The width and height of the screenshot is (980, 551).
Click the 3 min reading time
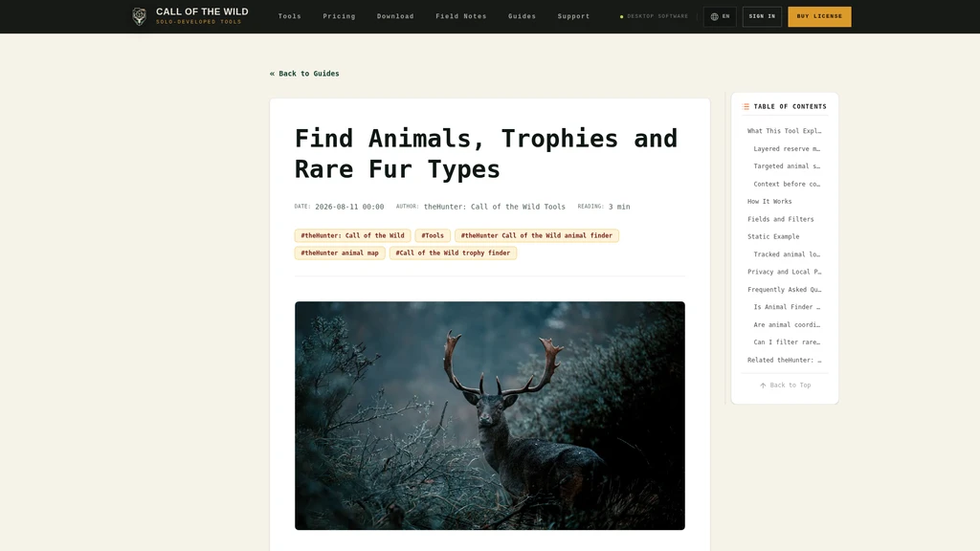pos(619,207)
